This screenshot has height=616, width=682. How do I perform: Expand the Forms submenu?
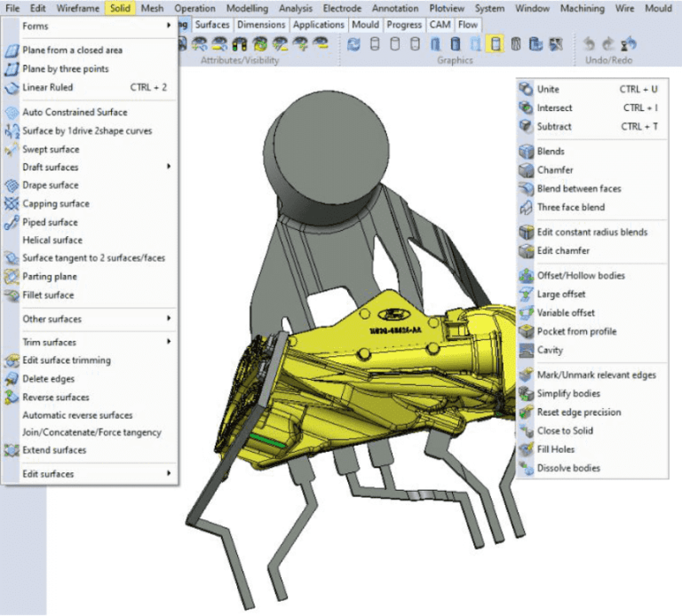pyautogui.click(x=90, y=26)
